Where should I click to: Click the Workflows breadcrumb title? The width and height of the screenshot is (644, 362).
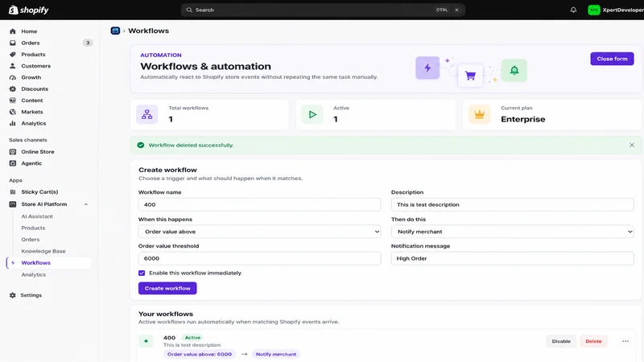click(148, 31)
